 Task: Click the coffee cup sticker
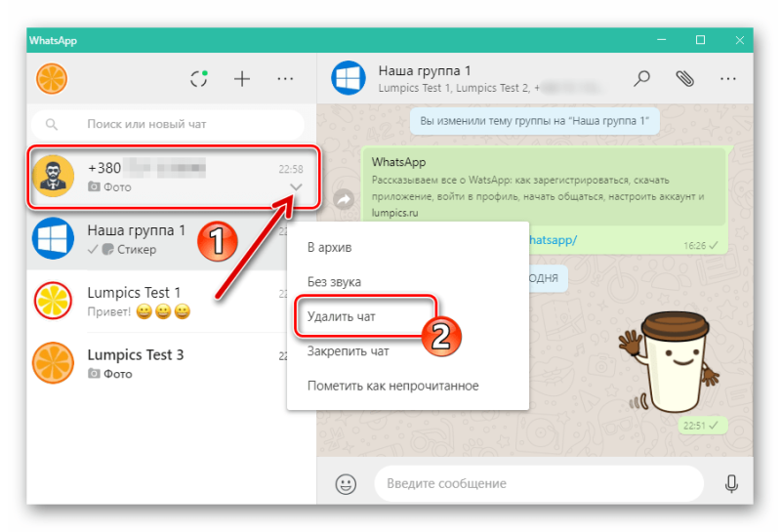pos(671,362)
